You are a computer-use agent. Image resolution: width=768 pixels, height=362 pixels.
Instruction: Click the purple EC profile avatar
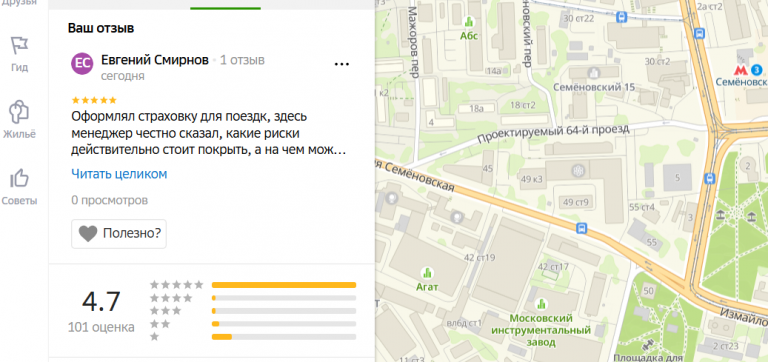coord(82,64)
